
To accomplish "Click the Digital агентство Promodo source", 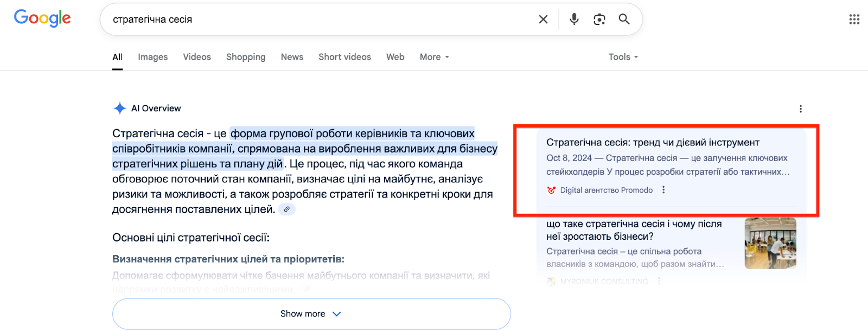I will coord(607,190).
